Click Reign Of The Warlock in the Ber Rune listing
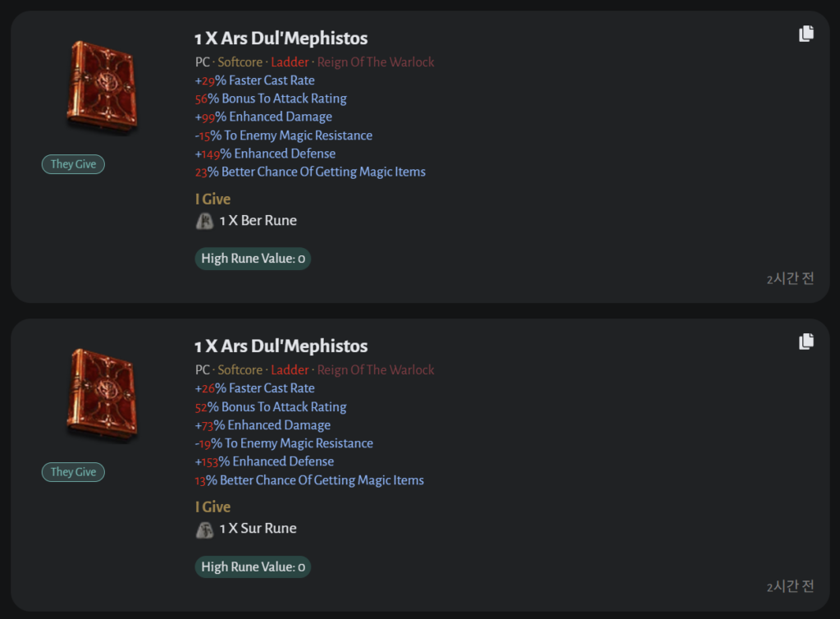840x619 pixels. [376, 62]
